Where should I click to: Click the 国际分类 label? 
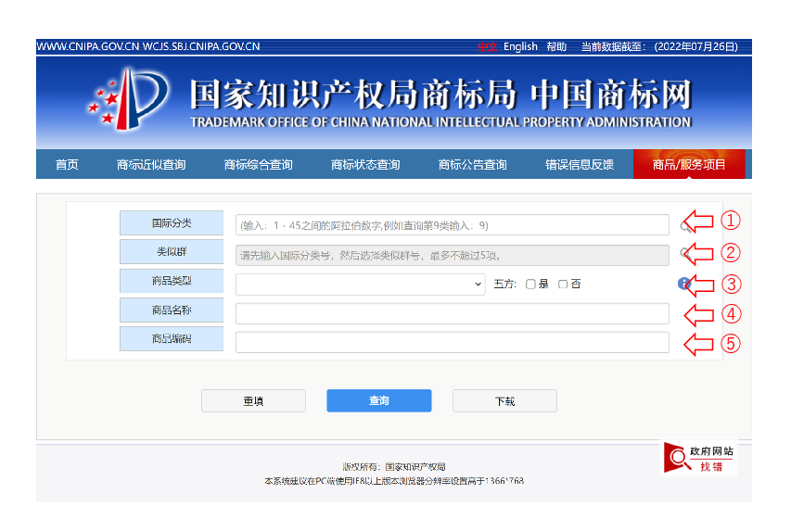tap(172, 222)
